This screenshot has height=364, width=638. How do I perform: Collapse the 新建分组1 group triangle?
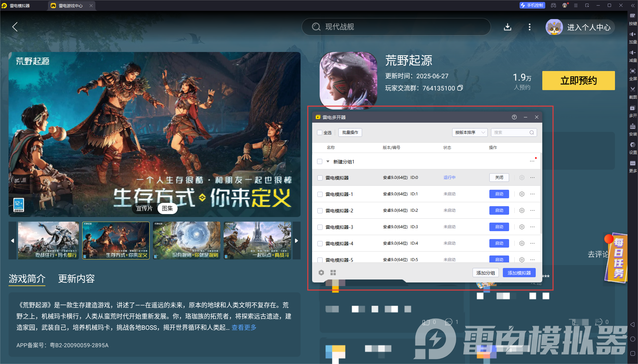pos(328,161)
